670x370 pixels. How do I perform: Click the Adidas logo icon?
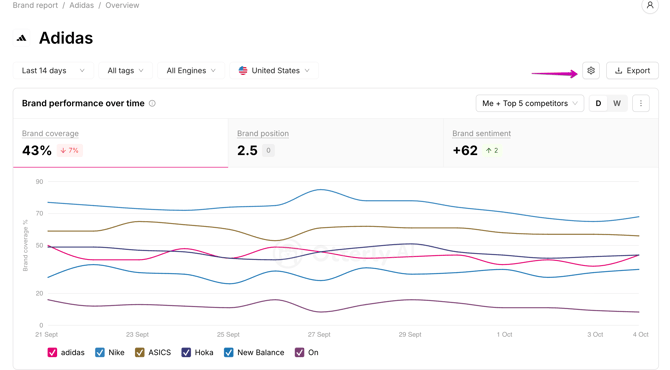pos(21,38)
